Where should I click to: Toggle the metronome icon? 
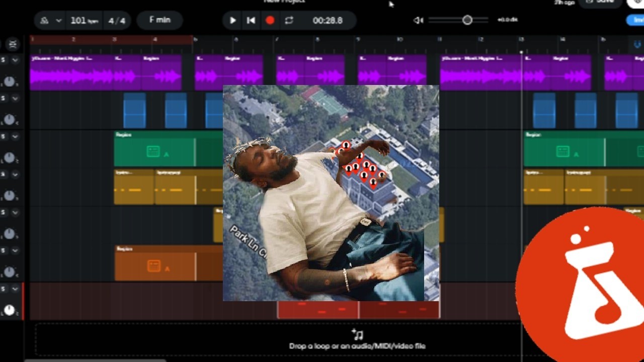(x=45, y=21)
